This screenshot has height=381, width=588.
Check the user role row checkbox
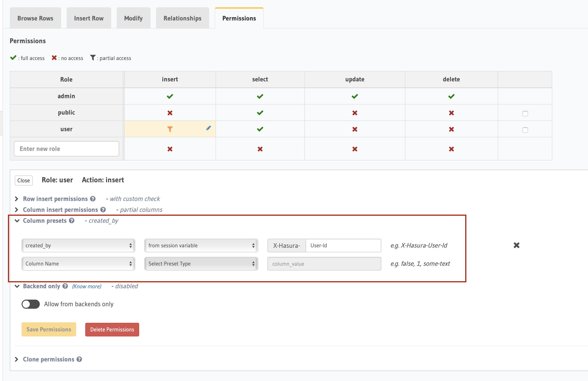tap(525, 130)
